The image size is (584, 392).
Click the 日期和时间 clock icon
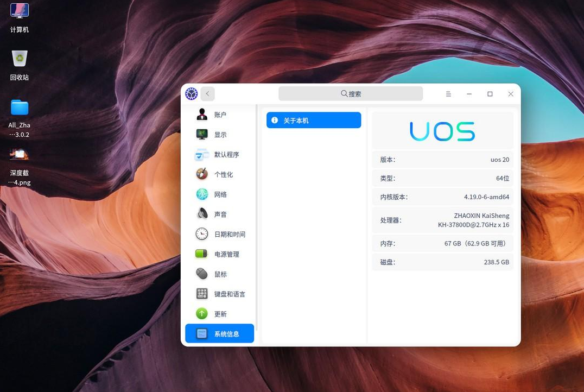coord(202,234)
